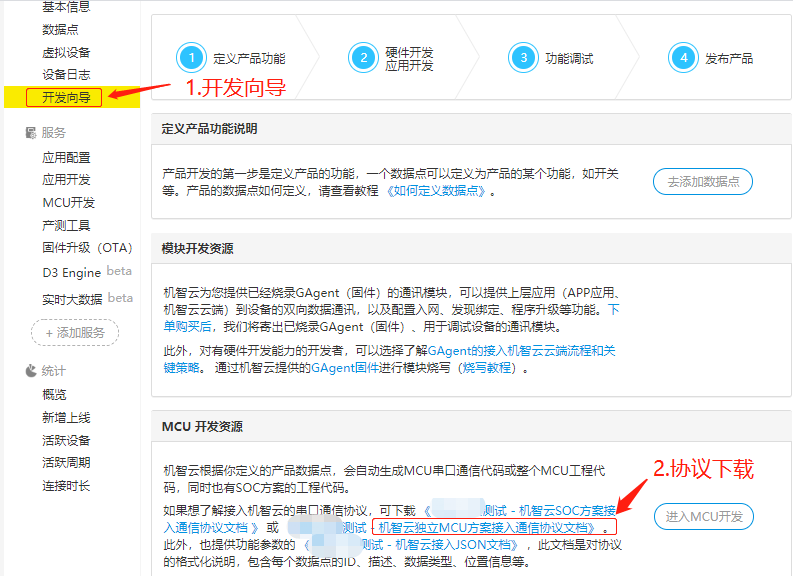Open 实时大数据 beta in sidebar
The width and height of the screenshot is (793, 576).
[87, 299]
